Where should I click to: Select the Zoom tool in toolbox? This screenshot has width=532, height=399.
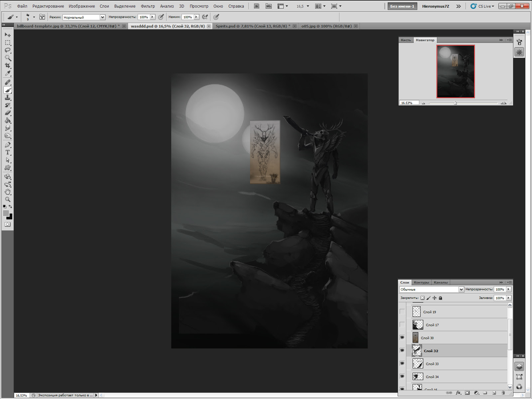coord(8,199)
